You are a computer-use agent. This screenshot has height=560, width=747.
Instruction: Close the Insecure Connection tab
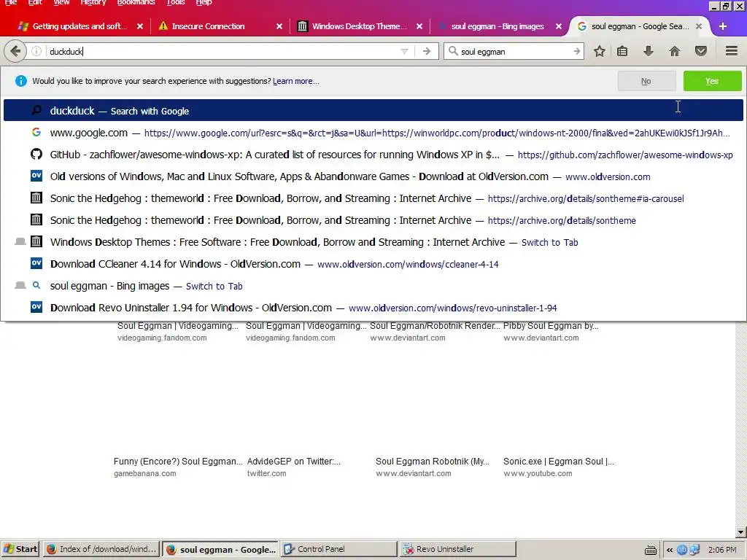point(279,26)
